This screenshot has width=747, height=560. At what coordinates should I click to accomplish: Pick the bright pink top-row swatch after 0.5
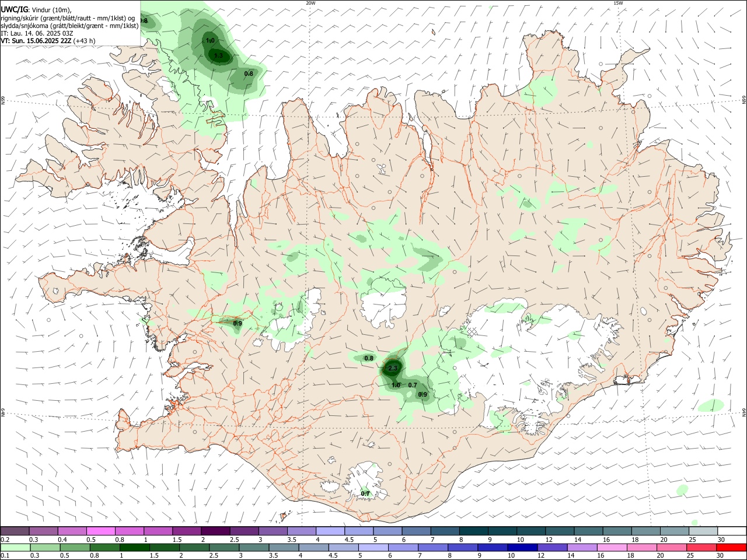100,531
